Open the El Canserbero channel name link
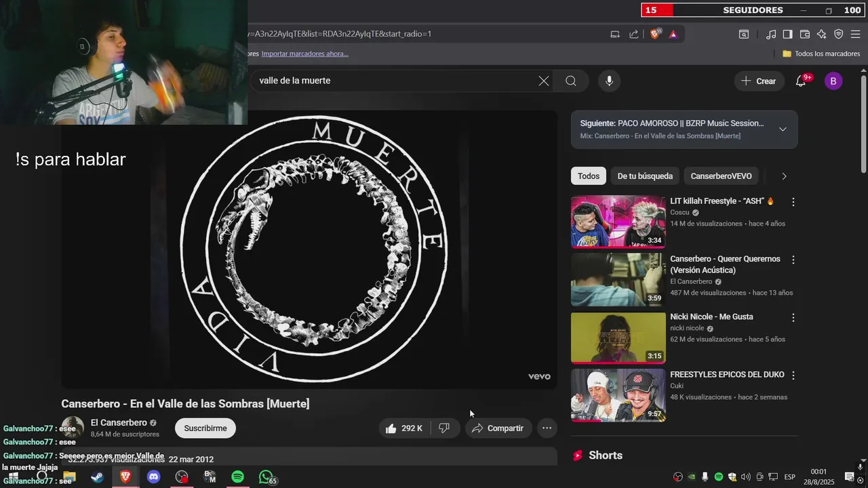The width and height of the screenshot is (868, 488). (119, 422)
